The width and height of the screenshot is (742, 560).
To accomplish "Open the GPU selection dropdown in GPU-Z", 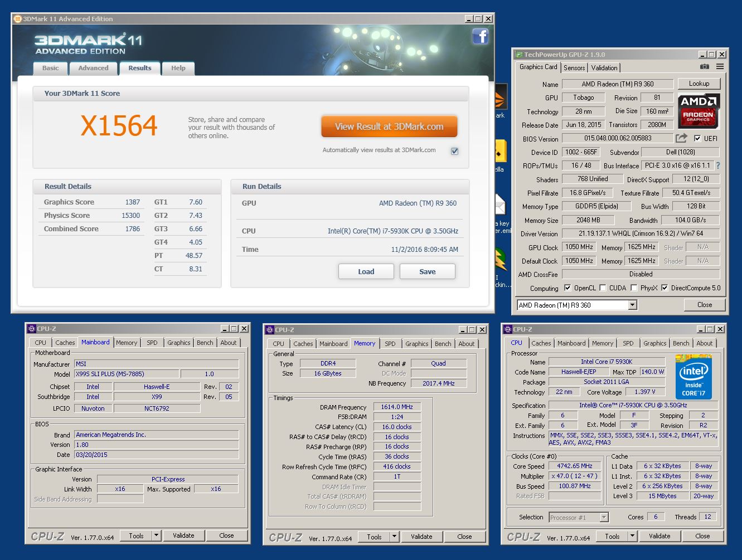I will click(x=632, y=305).
